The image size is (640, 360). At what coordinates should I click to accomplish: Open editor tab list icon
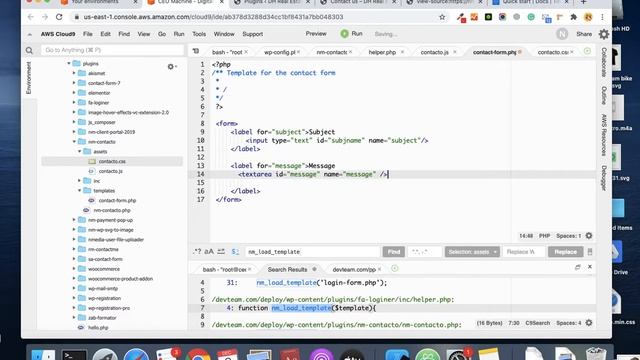point(196,51)
